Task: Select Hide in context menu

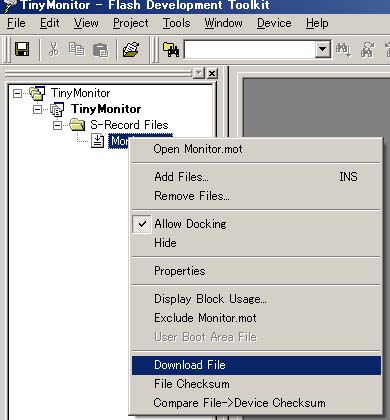Action: point(256,243)
